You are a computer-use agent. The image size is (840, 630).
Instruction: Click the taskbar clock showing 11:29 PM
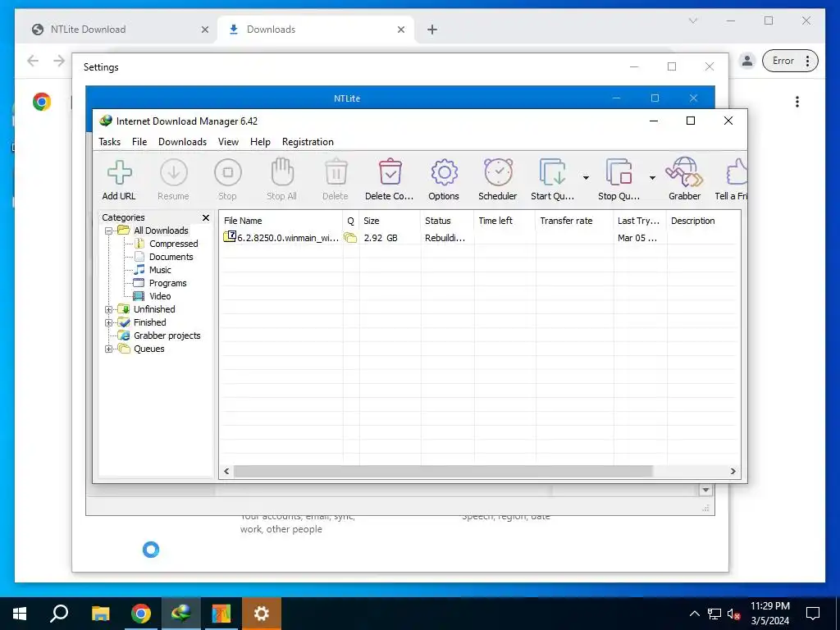pos(769,614)
